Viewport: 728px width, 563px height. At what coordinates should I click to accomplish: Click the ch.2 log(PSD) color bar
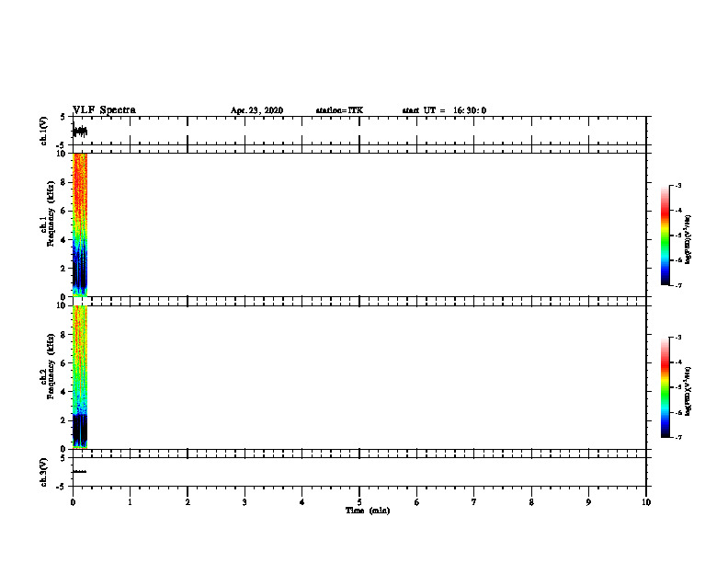[665, 387]
